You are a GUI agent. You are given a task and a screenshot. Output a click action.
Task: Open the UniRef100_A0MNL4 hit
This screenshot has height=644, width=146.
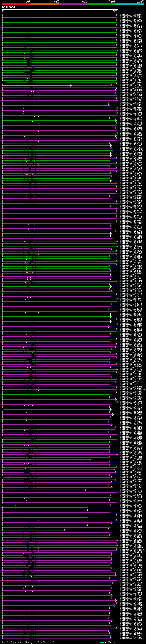[x=131, y=27]
